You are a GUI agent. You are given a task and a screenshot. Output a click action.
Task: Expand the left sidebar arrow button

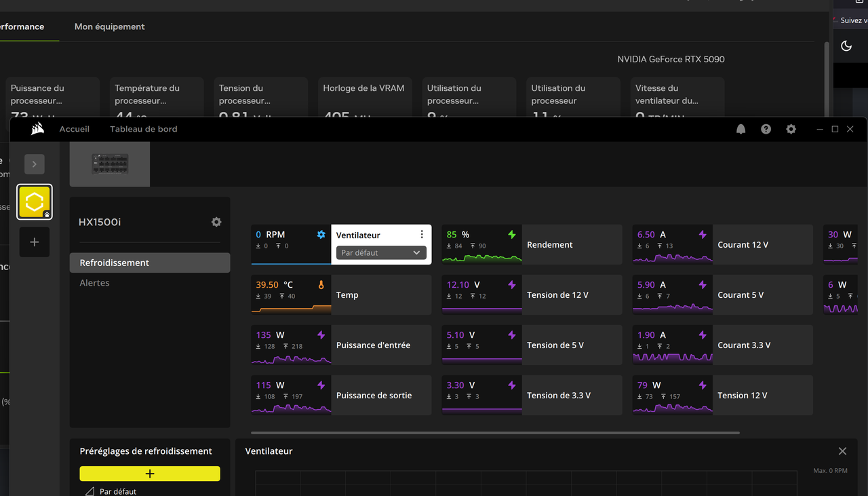35,164
